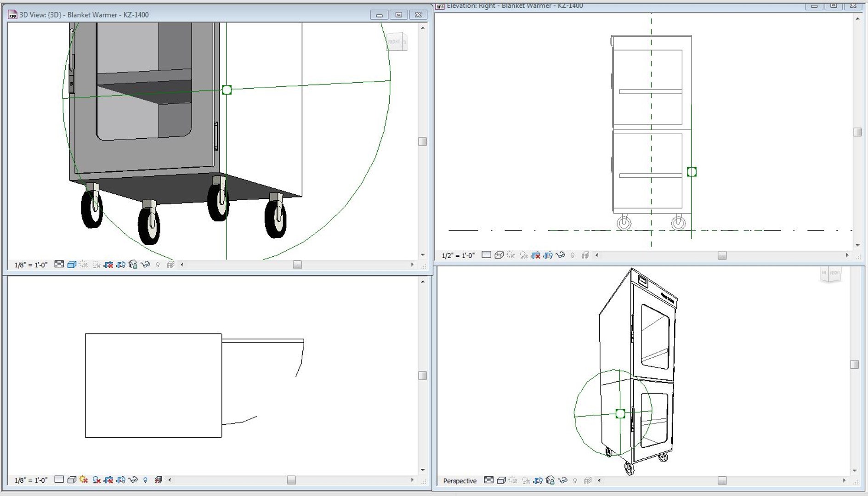Toggle Shadows in Elevation Right window
This screenshot has height=496, width=868.
(x=523, y=255)
